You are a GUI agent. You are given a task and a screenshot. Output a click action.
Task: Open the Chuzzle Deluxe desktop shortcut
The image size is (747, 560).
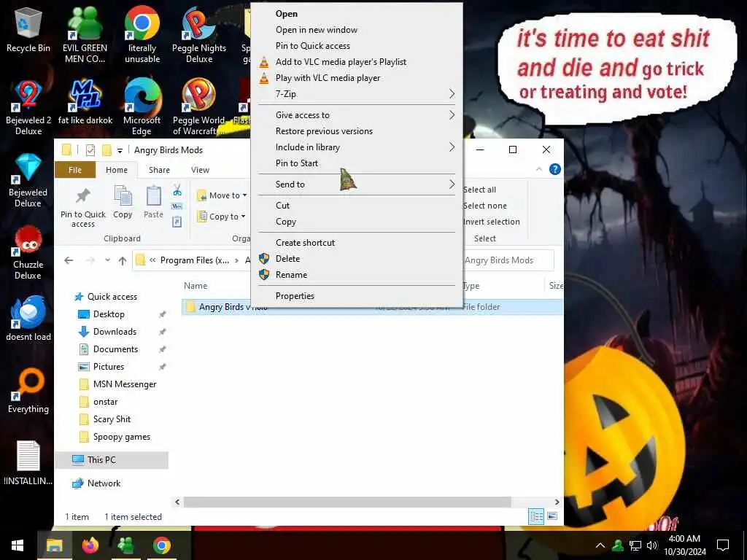28,252
